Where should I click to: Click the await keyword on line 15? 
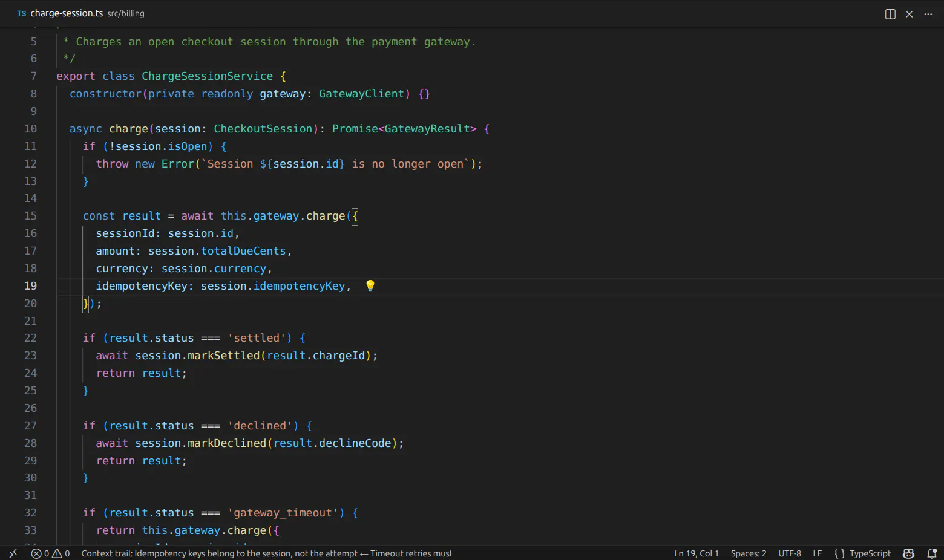[197, 216]
